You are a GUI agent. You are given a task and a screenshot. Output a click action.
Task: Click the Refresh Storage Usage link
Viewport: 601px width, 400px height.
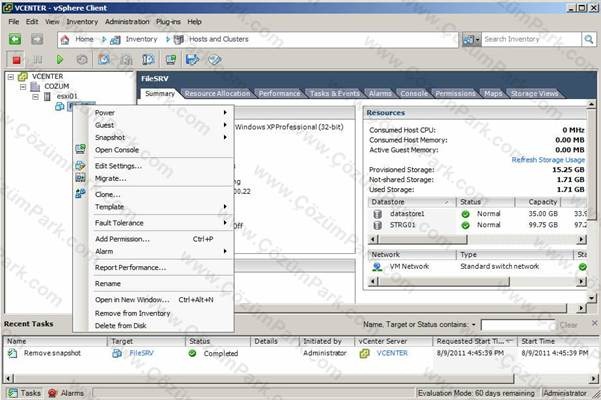[548, 160]
